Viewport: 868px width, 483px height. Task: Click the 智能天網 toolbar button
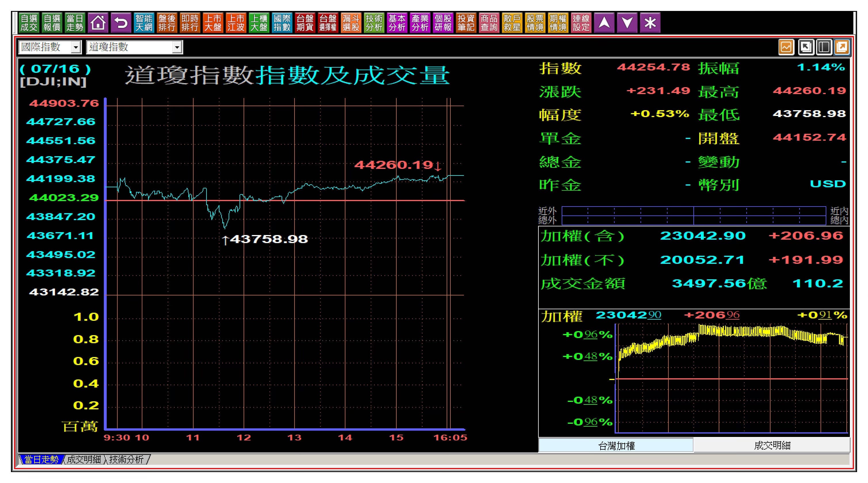[144, 23]
